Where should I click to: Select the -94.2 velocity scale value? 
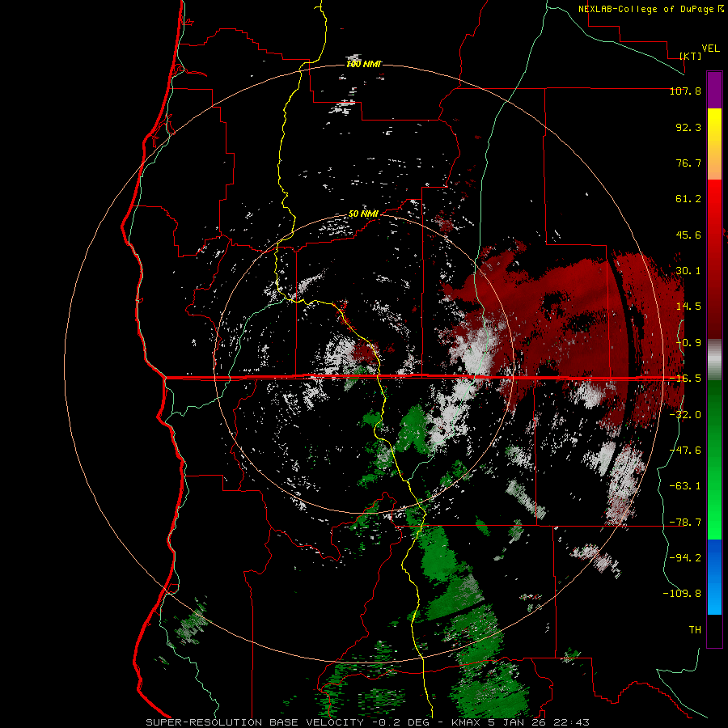[x=685, y=558]
